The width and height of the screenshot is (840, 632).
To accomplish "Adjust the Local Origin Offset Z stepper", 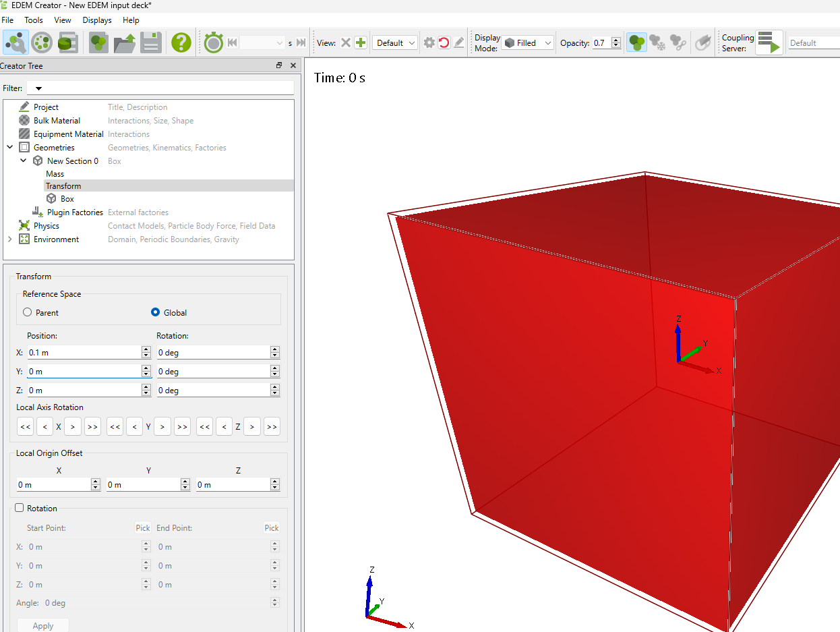I will 275,484.
